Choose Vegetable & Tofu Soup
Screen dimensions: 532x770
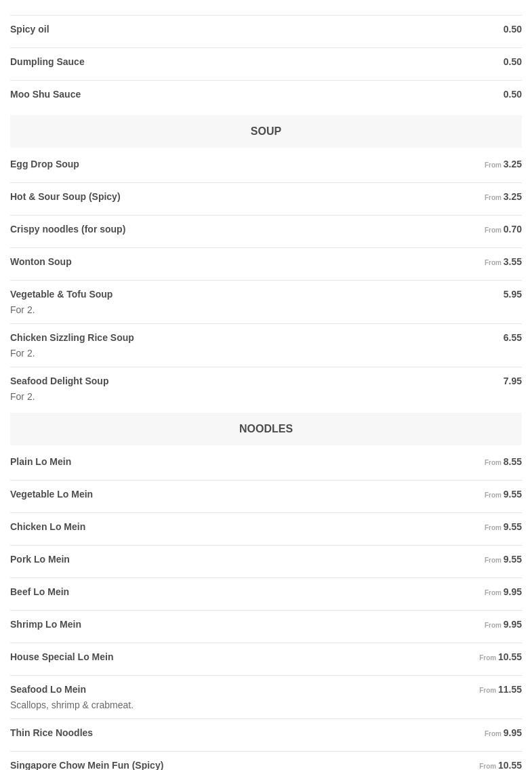pyautogui.click(x=62, y=295)
